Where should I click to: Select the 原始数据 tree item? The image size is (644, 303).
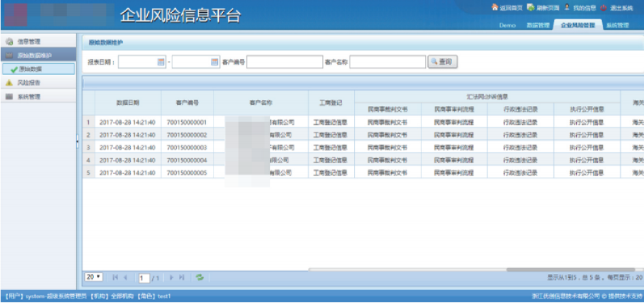39,69
